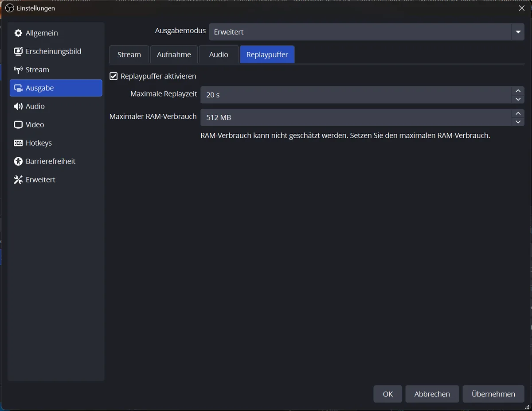Open the Stream settings category in sidebar
Image resolution: width=532 pixels, height=411 pixels.
coord(56,70)
